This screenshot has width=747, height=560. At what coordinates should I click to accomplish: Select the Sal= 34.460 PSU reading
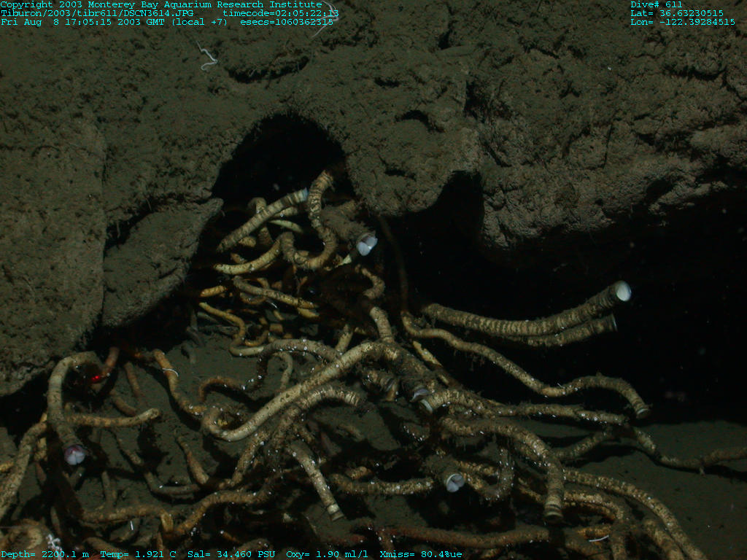click(231, 554)
